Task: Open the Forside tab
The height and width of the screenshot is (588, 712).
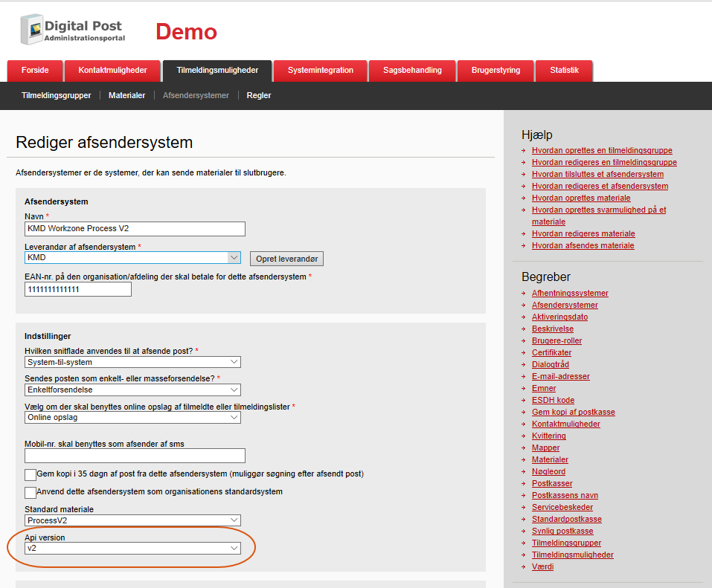Action: (x=35, y=71)
